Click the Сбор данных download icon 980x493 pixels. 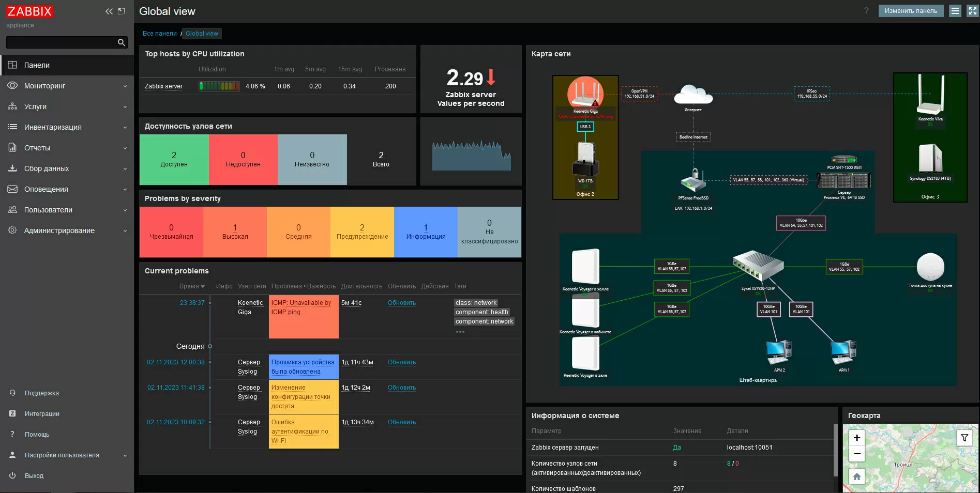12,168
